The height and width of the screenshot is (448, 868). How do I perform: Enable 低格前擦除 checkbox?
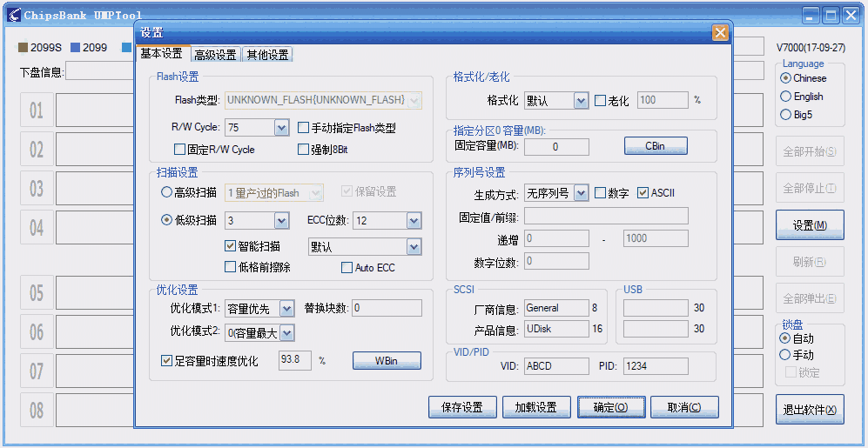click(231, 267)
